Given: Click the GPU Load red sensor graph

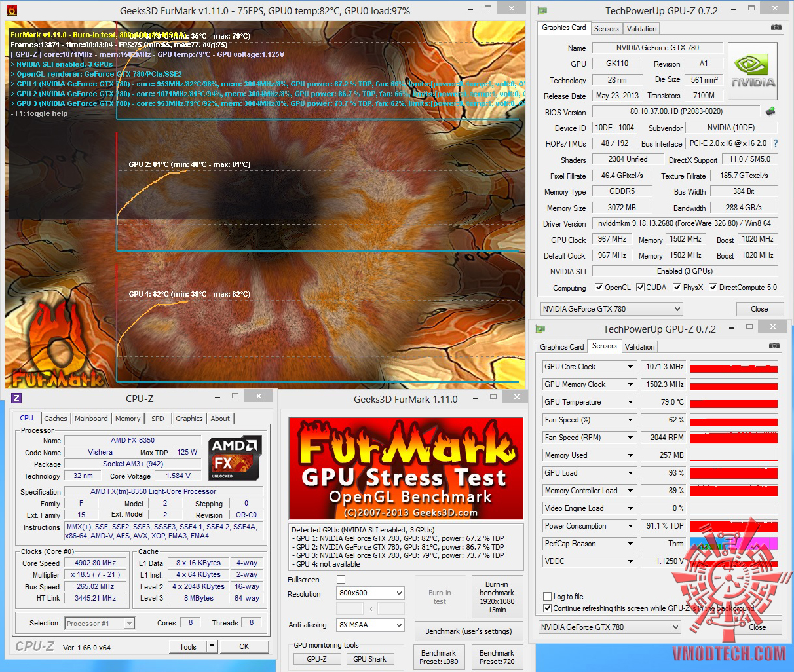Looking at the screenshot, I should click(x=734, y=473).
